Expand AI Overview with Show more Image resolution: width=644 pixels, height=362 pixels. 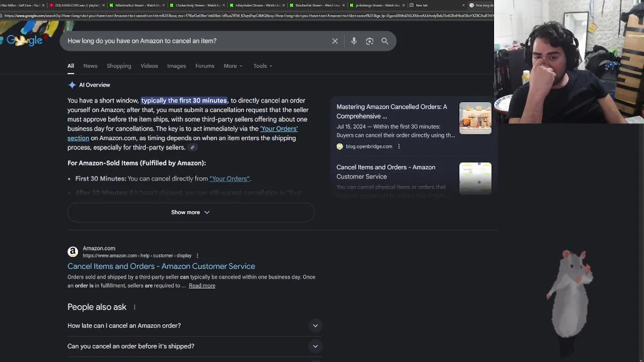[191, 213]
